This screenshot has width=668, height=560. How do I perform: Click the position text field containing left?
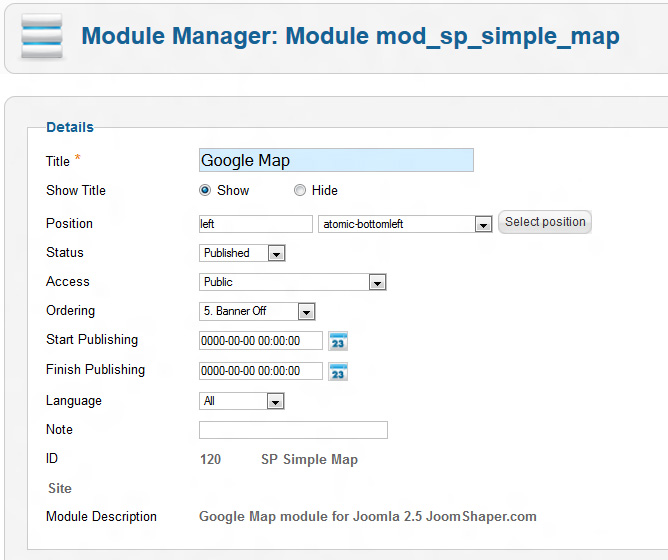(256, 224)
